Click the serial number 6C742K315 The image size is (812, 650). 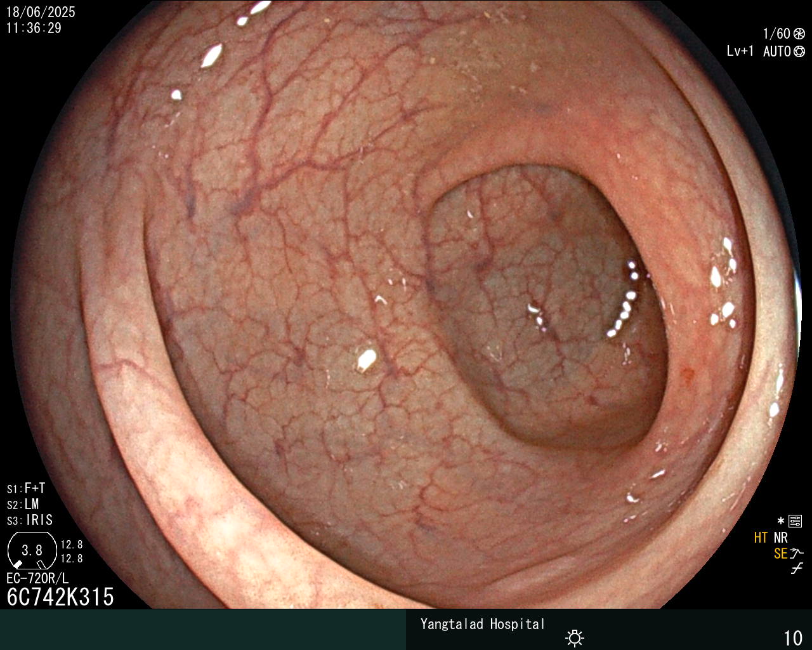[60, 597]
